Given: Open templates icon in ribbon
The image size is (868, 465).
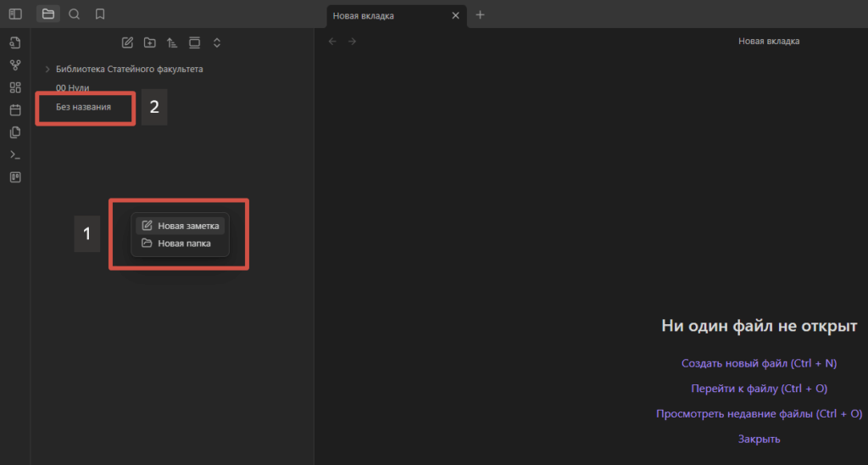Looking at the screenshot, I should [x=15, y=132].
